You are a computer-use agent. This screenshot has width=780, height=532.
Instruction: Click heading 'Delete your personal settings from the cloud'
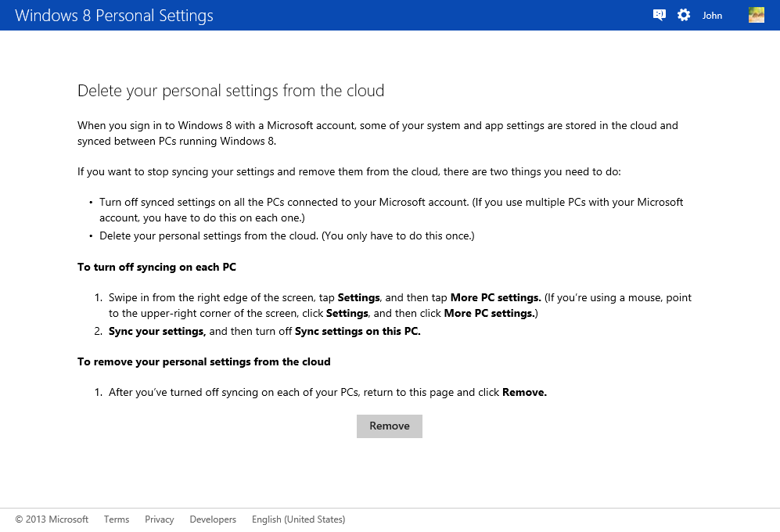pos(231,91)
